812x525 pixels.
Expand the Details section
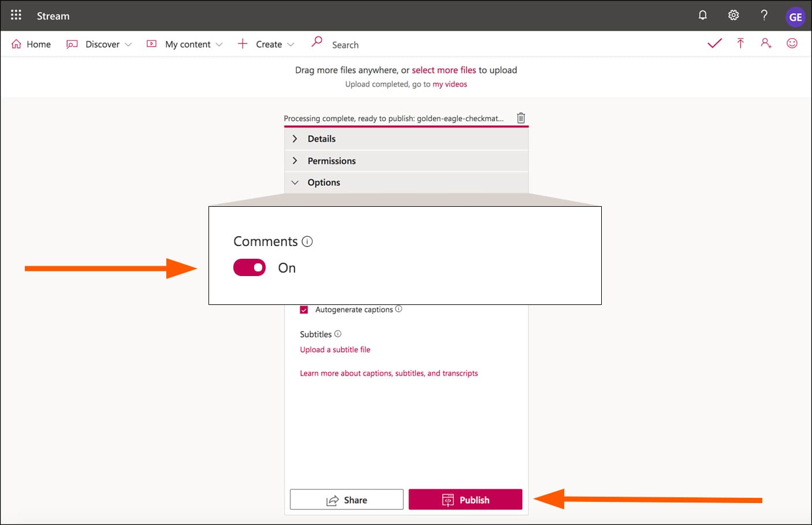[321, 139]
